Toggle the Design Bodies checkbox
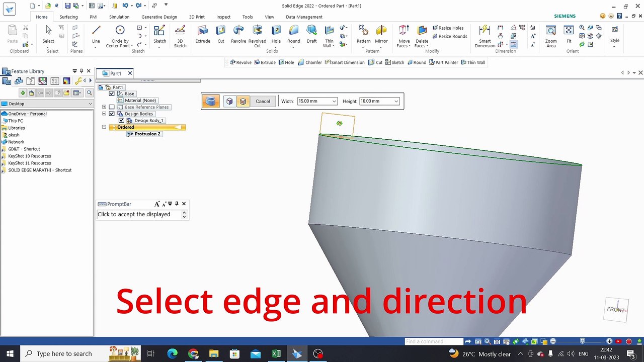The height and width of the screenshot is (362, 644). tap(112, 114)
